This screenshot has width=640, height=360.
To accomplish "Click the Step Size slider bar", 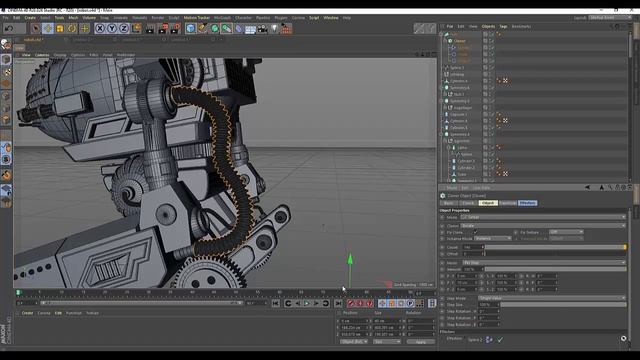I will (x=563, y=305).
